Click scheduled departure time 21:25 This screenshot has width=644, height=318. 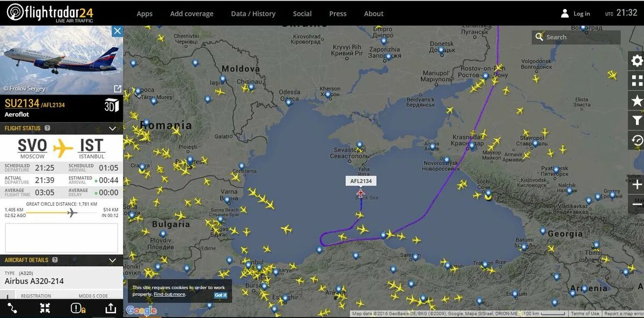tap(45, 168)
